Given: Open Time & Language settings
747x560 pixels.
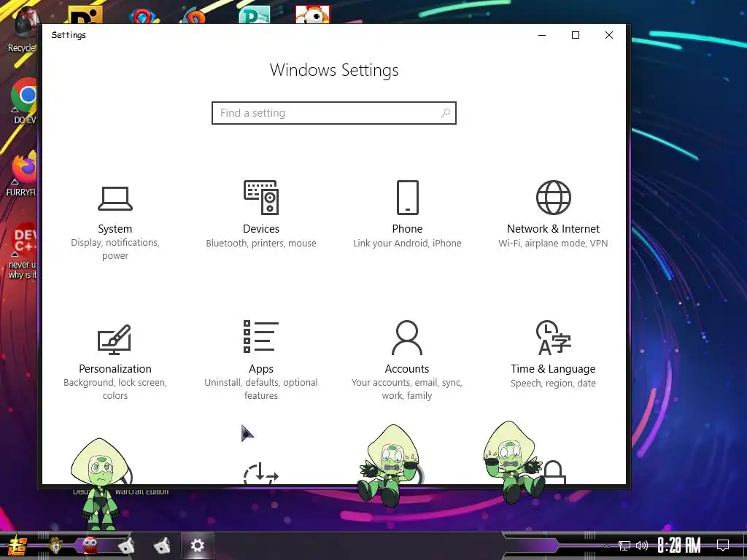Looking at the screenshot, I should 553,355.
